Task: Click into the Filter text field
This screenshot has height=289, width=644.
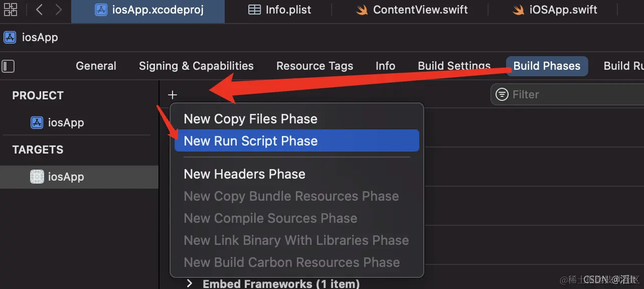Action: (572, 94)
